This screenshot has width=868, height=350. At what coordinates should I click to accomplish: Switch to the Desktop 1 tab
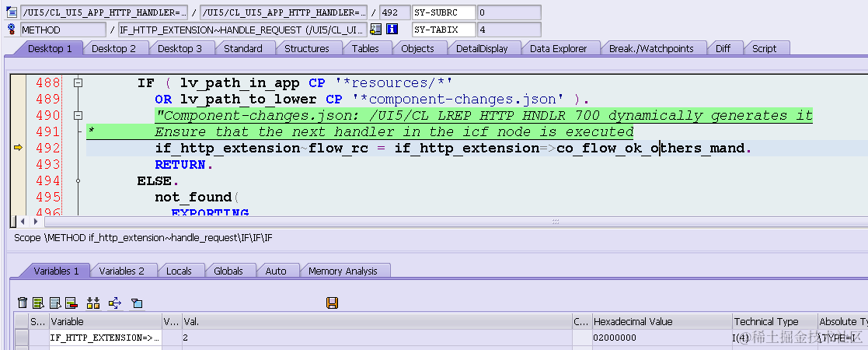coord(50,49)
